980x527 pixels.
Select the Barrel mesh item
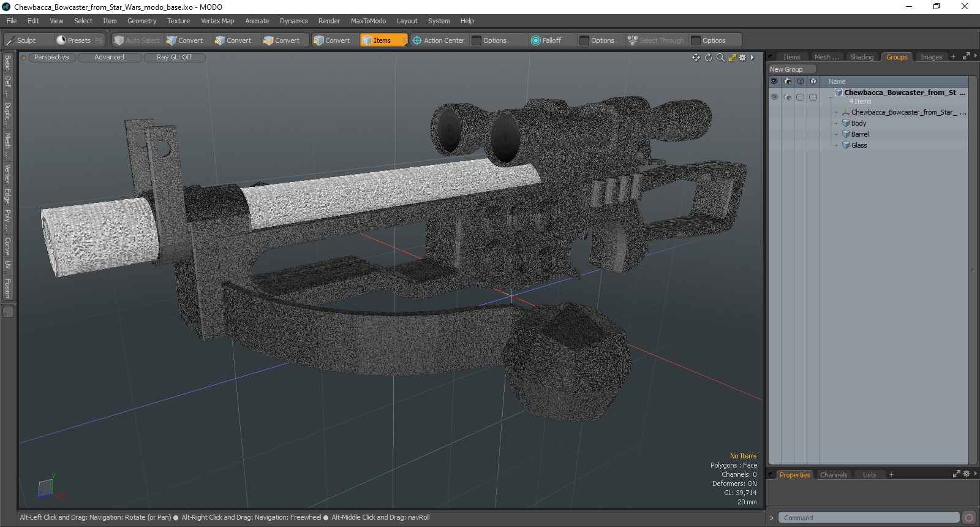click(860, 134)
